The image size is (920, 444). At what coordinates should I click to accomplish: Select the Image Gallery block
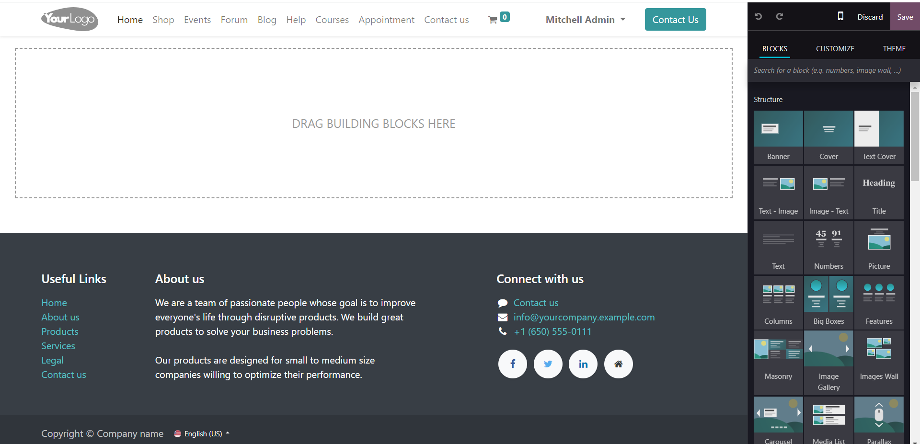(x=828, y=362)
